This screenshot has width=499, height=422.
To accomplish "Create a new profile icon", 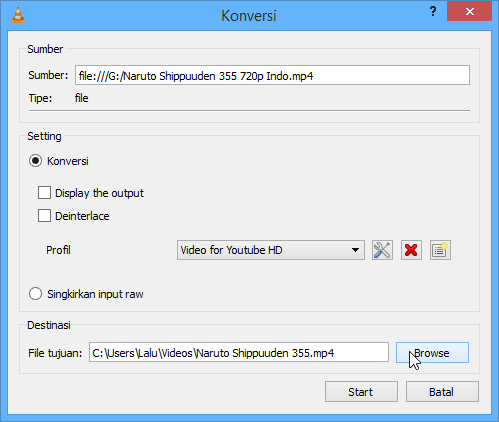I will coord(440,250).
